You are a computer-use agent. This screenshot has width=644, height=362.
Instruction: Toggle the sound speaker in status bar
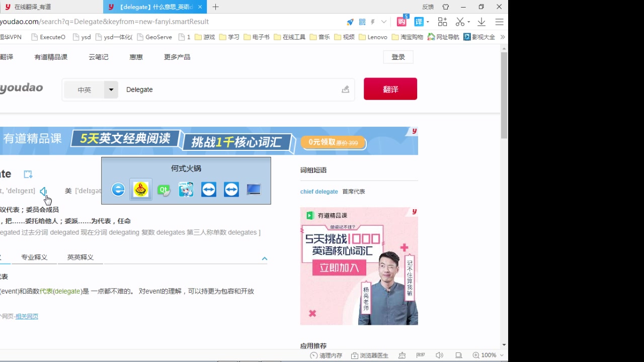pos(439,355)
